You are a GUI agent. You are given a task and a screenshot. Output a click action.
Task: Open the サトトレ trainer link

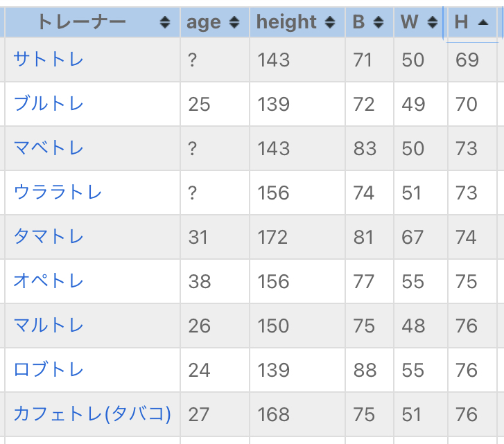tap(49, 60)
